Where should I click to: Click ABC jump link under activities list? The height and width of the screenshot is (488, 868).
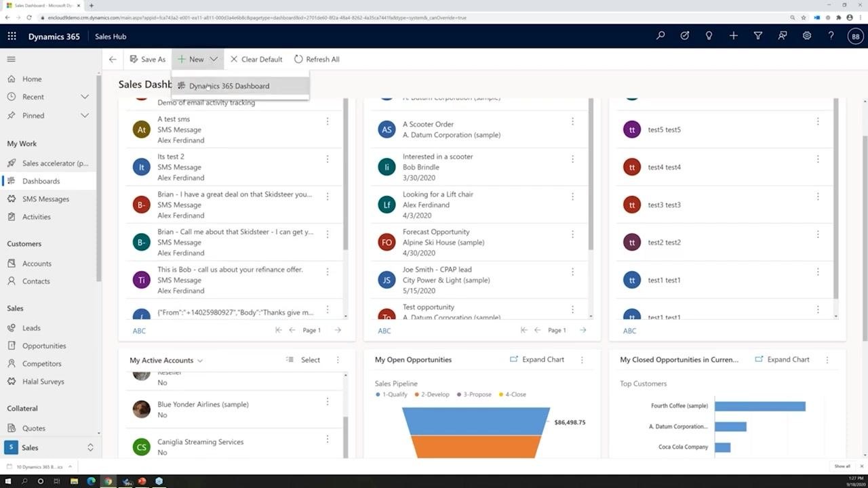point(139,331)
